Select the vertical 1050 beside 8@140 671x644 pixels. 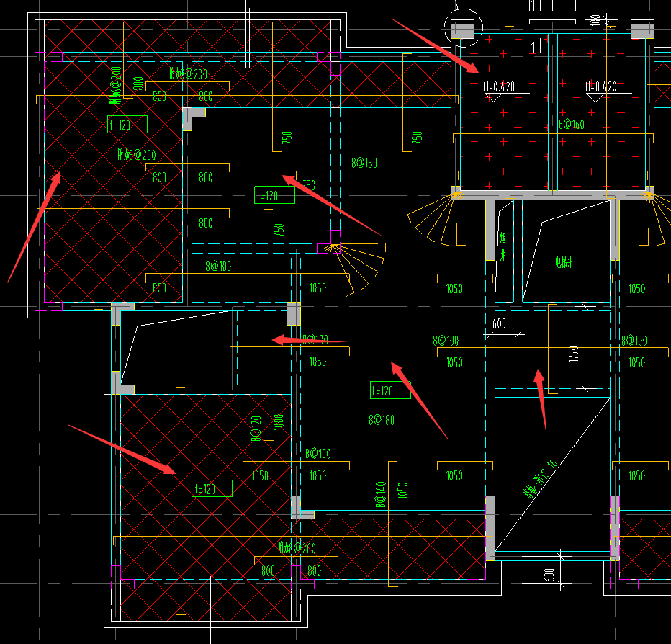pos(402,491)
